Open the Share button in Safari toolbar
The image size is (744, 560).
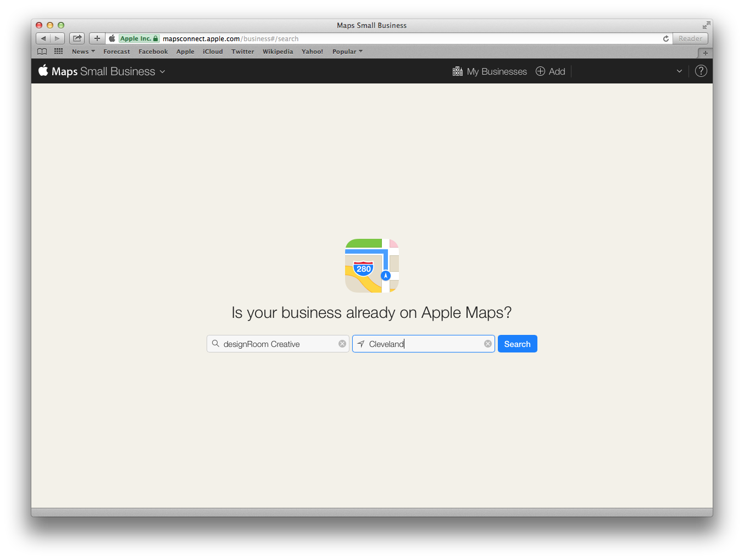pyautogui.click(x=77, y=38)
